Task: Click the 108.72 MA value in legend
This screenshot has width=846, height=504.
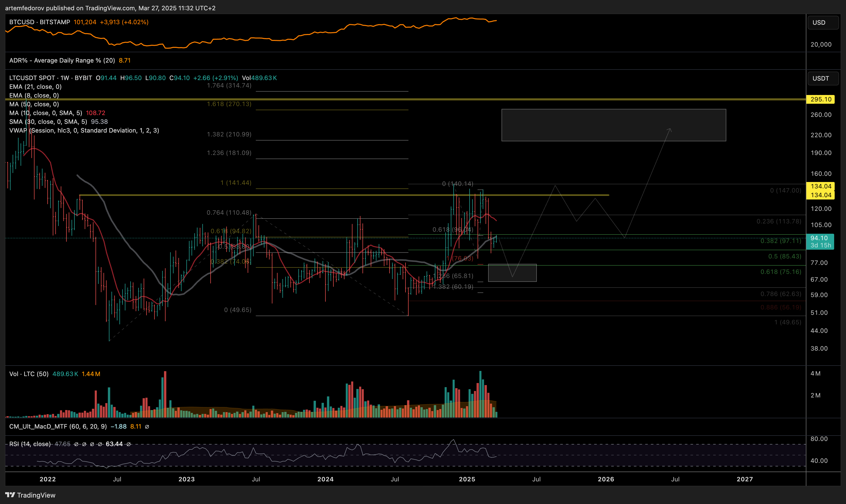Action: 96,113
